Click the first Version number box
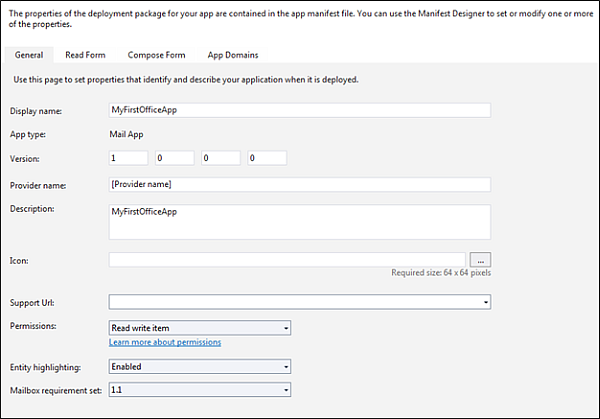The height and width of the screenshot is (419, 600). coord(128,158)
